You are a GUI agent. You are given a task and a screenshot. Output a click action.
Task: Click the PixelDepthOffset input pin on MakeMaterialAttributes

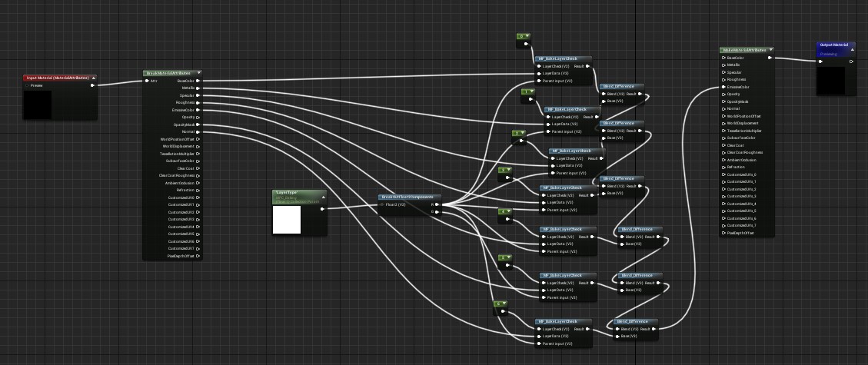coord(722,232)
